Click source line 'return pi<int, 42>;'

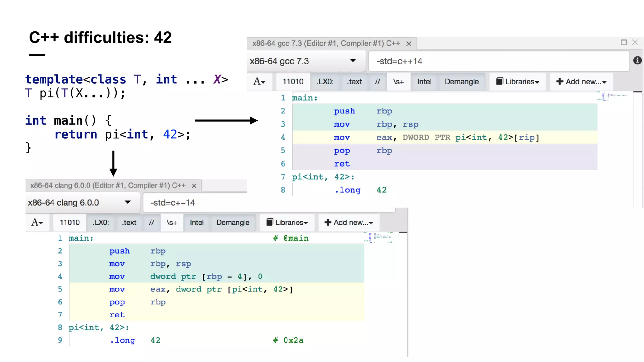pyautogui.click(x=123, y=134)
